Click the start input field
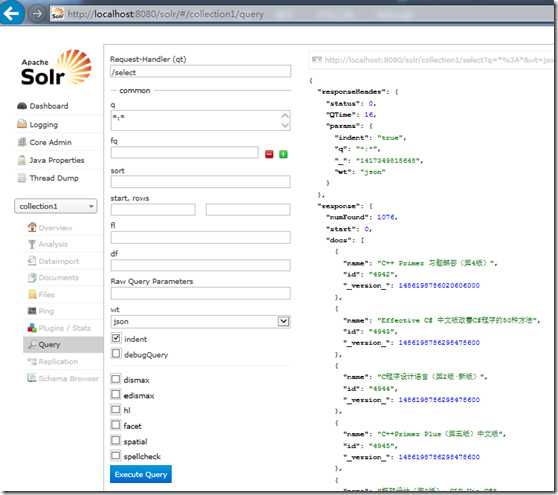The image size is (558, 495). pyautogui.click(x=153, y=210)
